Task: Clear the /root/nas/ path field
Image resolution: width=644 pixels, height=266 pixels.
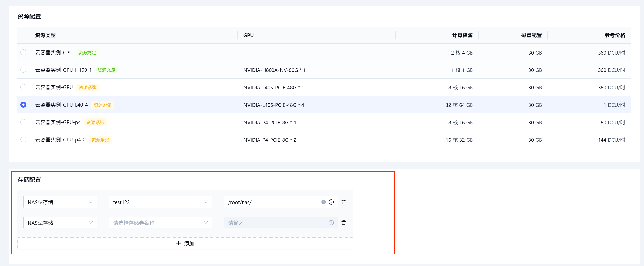Action: (323, 202)
